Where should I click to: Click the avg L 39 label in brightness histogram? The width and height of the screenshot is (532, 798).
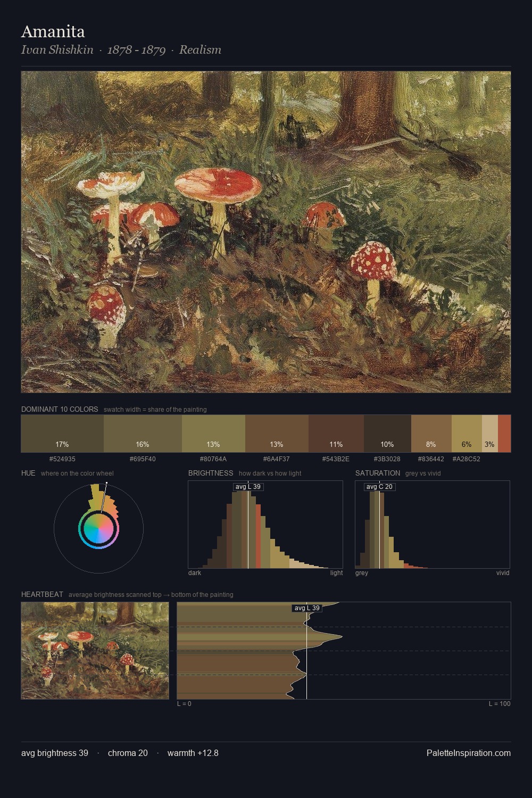[x=248, y=487]
